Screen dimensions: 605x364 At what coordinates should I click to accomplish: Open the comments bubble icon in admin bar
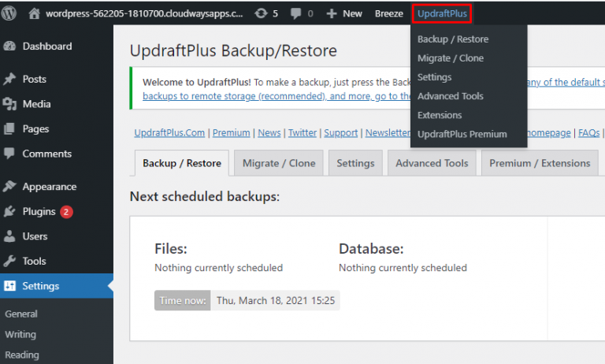point(295,14)
